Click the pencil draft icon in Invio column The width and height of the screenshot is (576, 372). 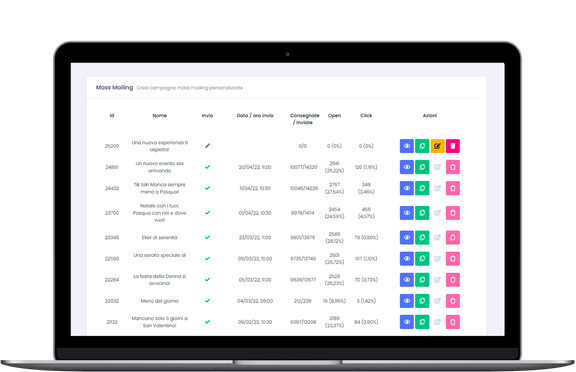coord(208,146)
